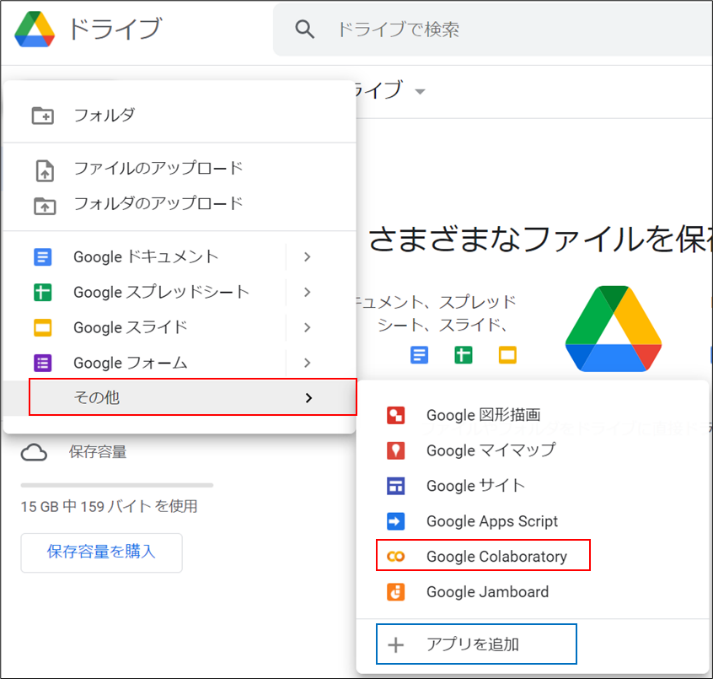Click the folder upload icon
Viewport: 713px width, 679px height.
point(45,206)
